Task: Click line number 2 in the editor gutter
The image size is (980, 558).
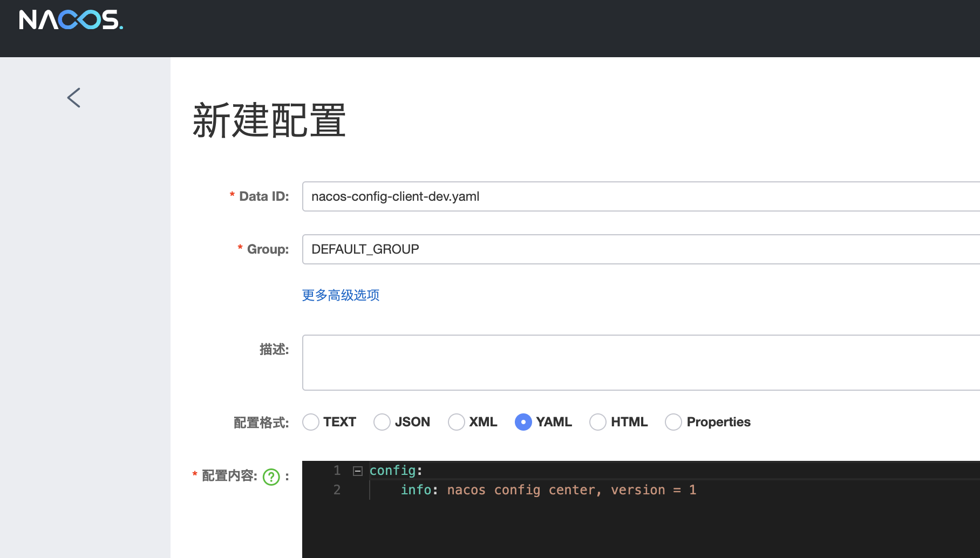Action: 337,490
